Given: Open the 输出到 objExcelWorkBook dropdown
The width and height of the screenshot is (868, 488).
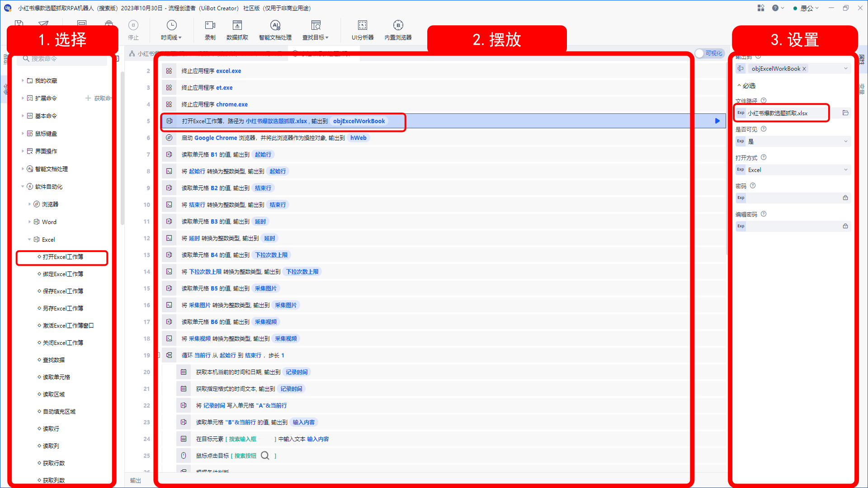Looking at the screenshot, I should point(845,69).
